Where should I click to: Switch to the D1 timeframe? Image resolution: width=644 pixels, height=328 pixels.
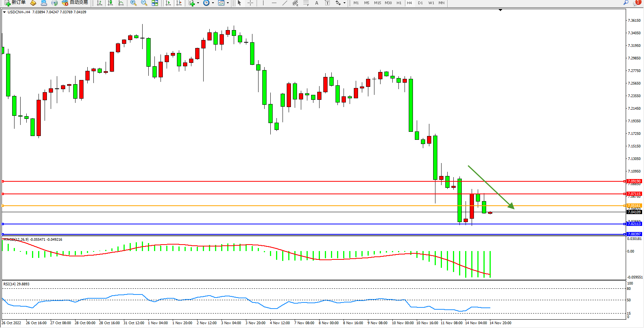420,3
